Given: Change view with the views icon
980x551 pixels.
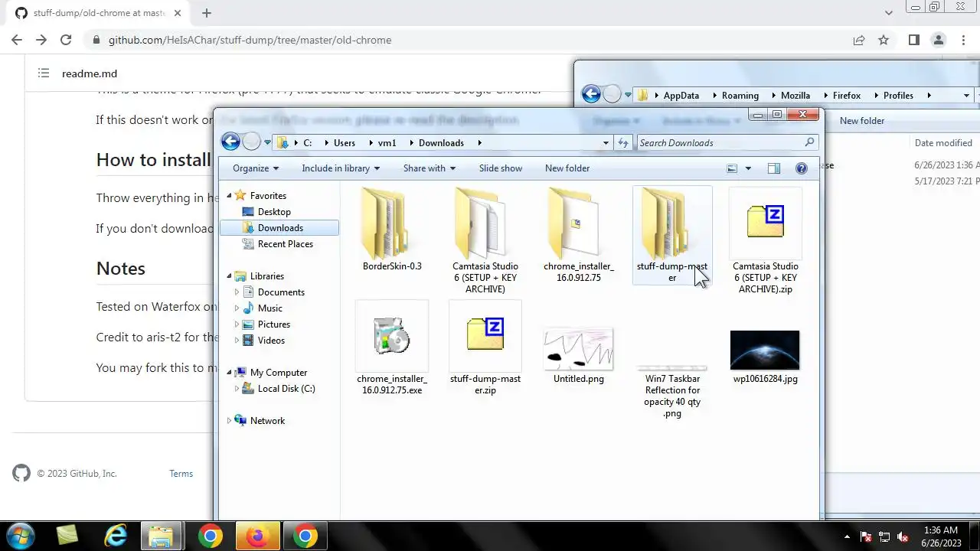Looking at the screenshot, I should click(x=732, y=168).
